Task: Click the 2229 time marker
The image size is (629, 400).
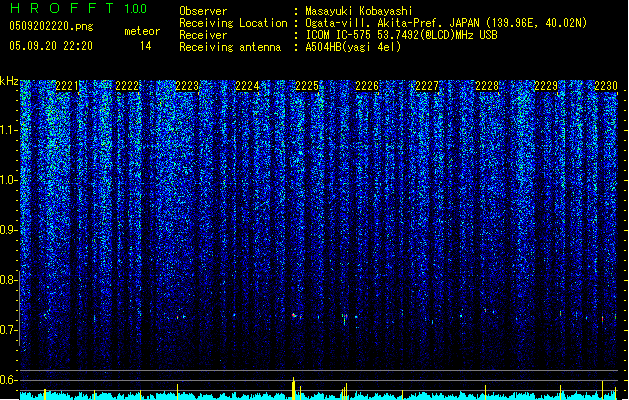Action: 546,86
